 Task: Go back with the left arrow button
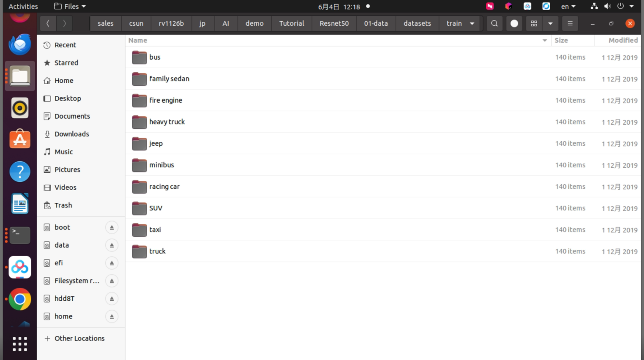click(48, 24)
